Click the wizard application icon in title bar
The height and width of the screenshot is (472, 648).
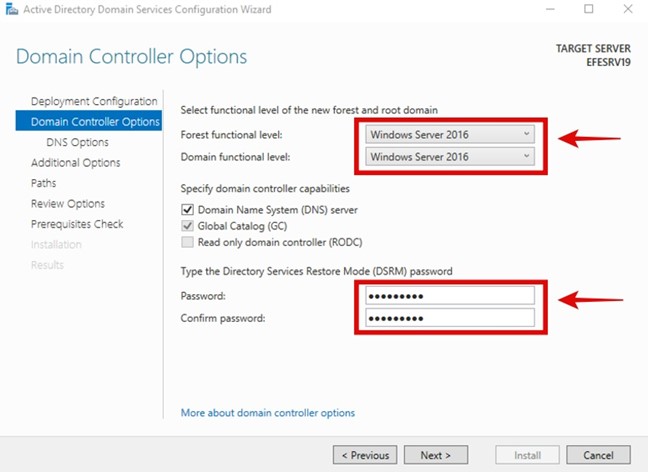tap(12, 9)
